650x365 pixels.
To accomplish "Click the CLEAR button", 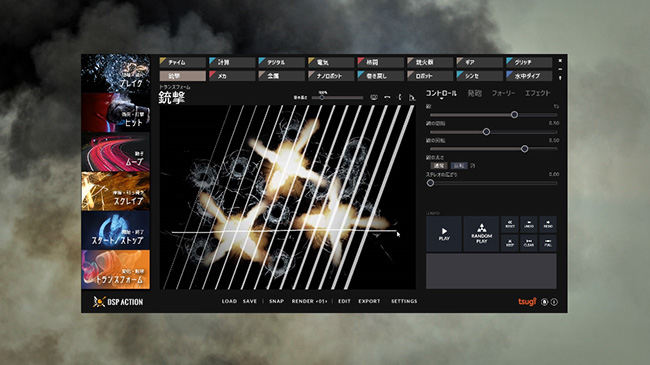I will 529,243.
